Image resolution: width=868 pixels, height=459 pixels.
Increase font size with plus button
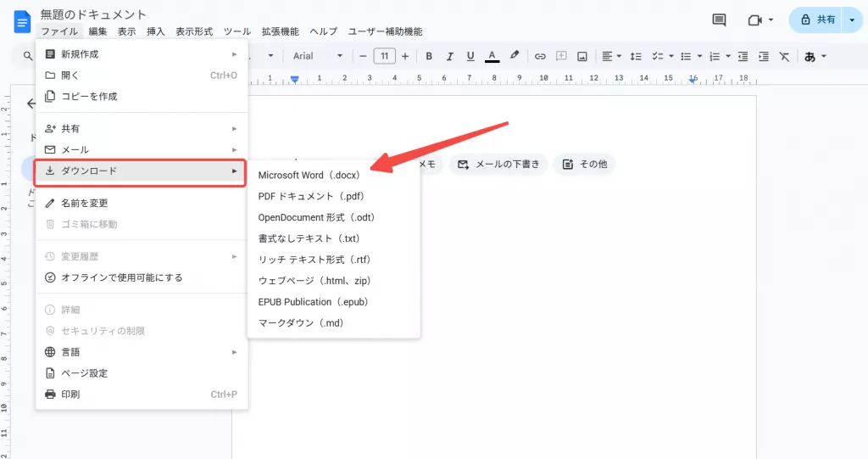tap(405, 56)
